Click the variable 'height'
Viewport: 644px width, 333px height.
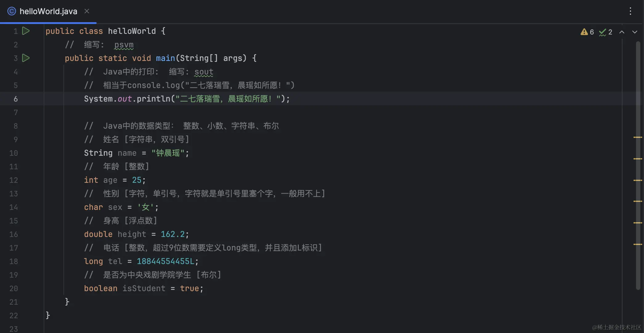(x=132, y=234)
